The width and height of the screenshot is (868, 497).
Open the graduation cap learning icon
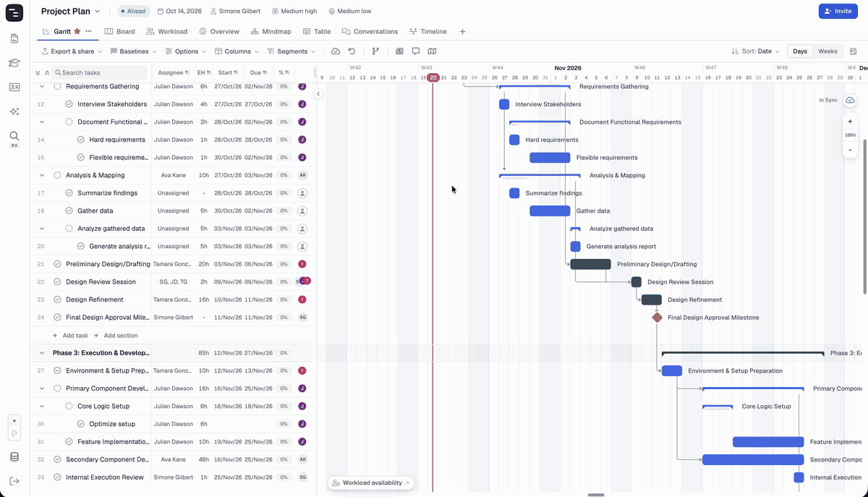pos(14,63)
